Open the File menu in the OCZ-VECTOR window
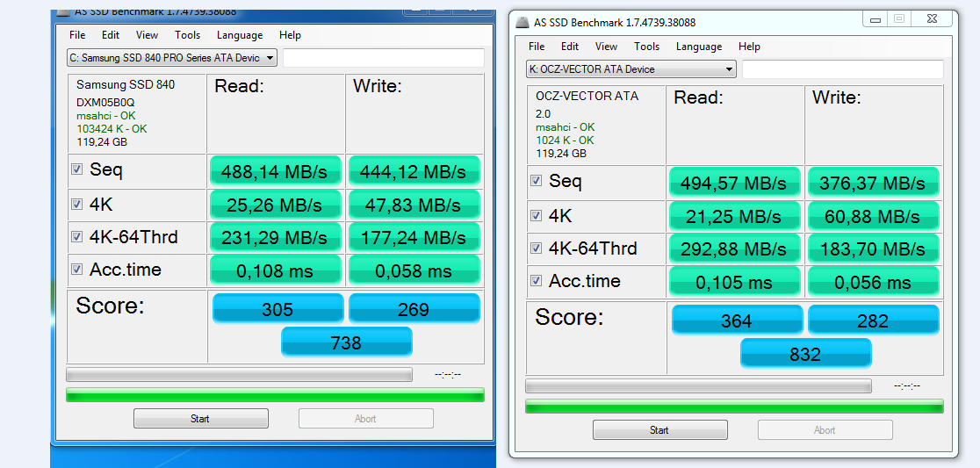Viewport: 980px width, 468px height. click(537, 47)
